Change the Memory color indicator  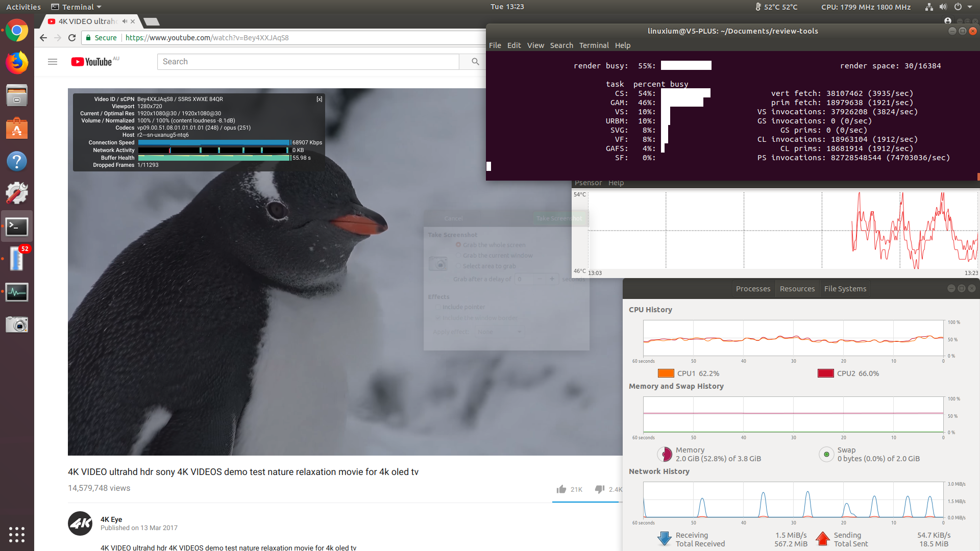tap(665, 454)
